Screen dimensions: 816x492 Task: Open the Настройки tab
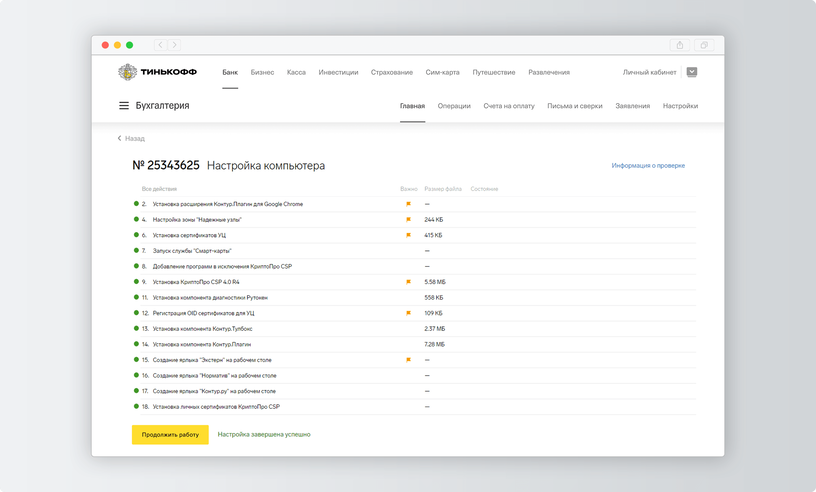coord(680,106)
